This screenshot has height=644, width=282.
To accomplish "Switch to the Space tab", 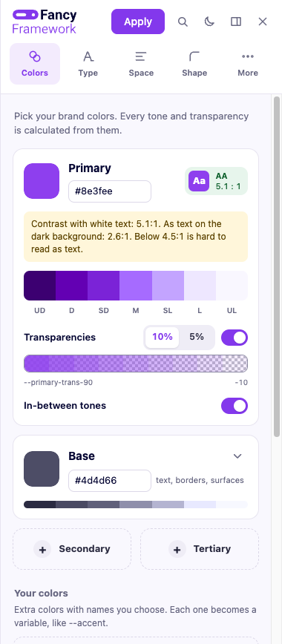I will [141, 64].
